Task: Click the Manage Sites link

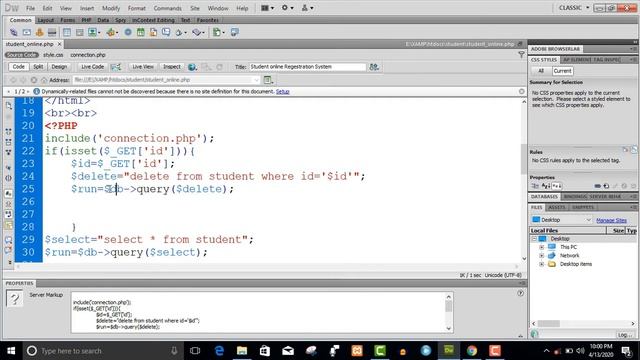Action: pos(611,220)
